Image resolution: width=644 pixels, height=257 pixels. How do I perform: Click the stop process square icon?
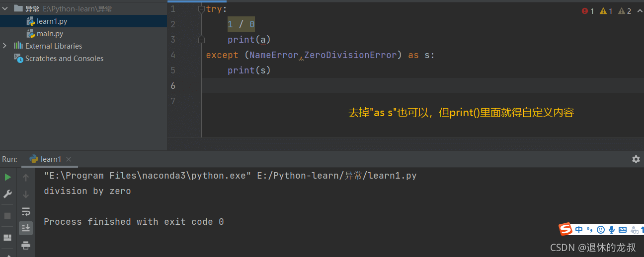pos(7,216)
